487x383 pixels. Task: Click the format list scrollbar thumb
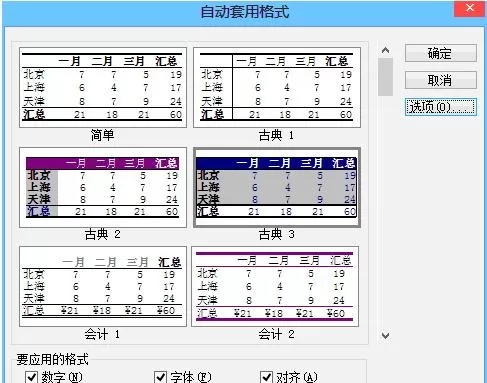[385, 77]
